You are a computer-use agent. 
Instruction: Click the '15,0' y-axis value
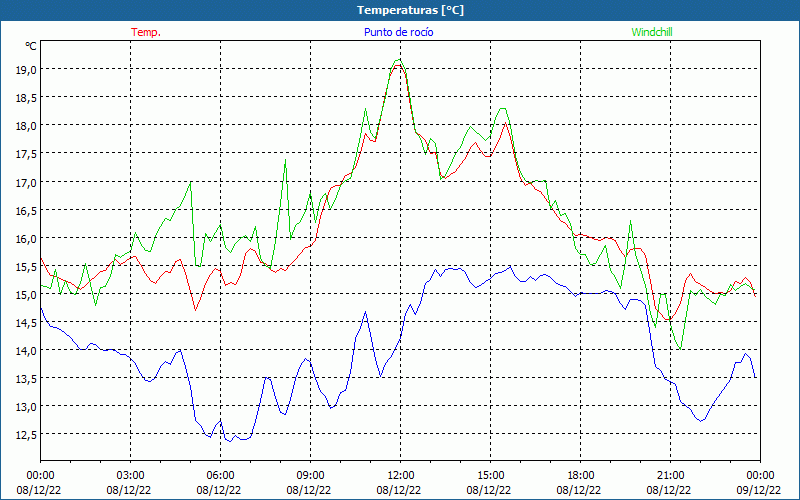26,295
